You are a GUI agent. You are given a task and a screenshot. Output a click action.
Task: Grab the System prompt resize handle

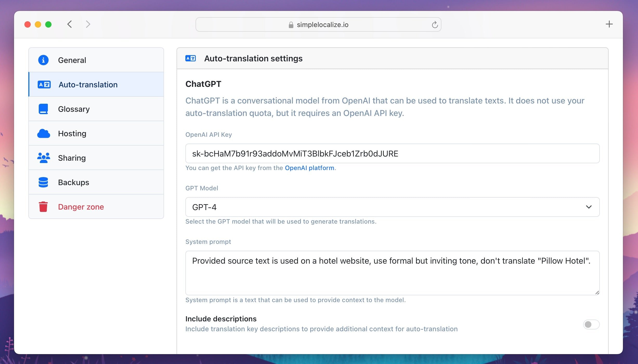(x=597, y=292)
